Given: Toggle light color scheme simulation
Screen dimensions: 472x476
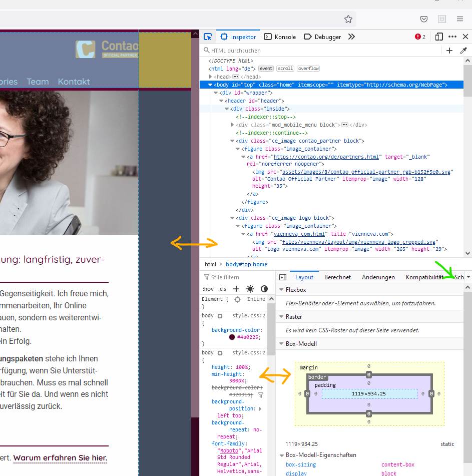Looking at the screenshot, I should pyautogui.click(x=250, y=289).
